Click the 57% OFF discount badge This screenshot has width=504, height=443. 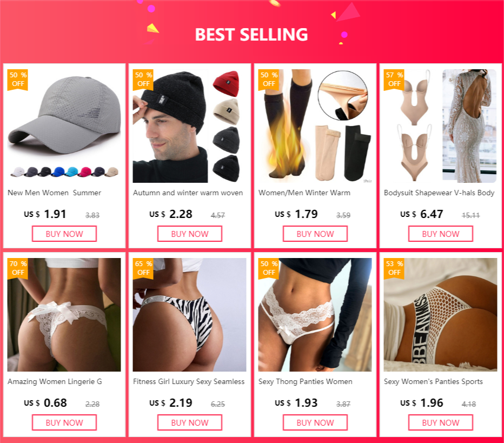coord(394,80)
